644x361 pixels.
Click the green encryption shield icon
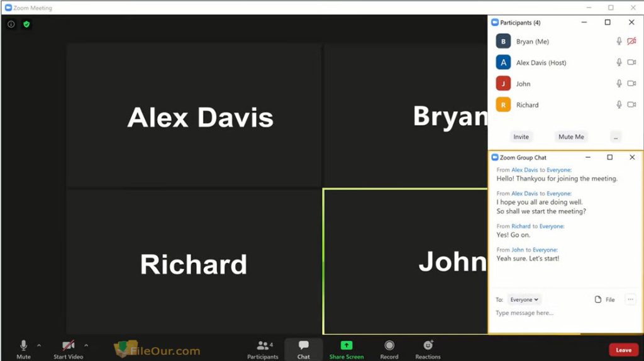point(26,25)
